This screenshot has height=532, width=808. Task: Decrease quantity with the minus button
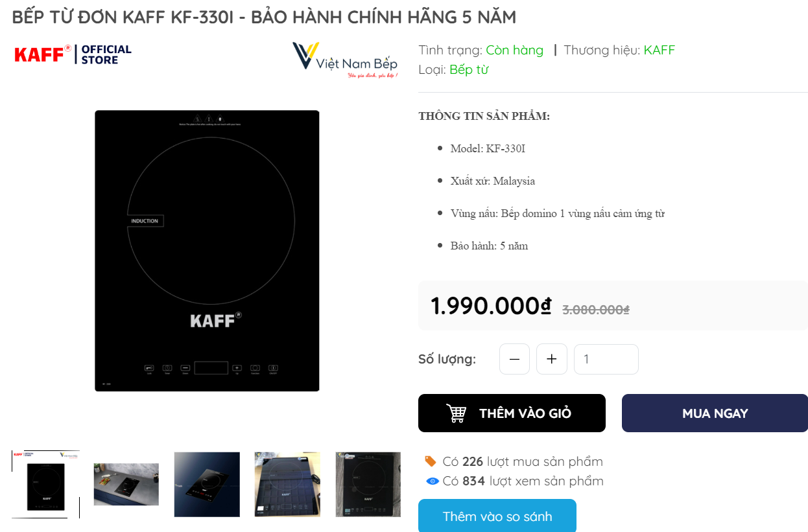514,359
